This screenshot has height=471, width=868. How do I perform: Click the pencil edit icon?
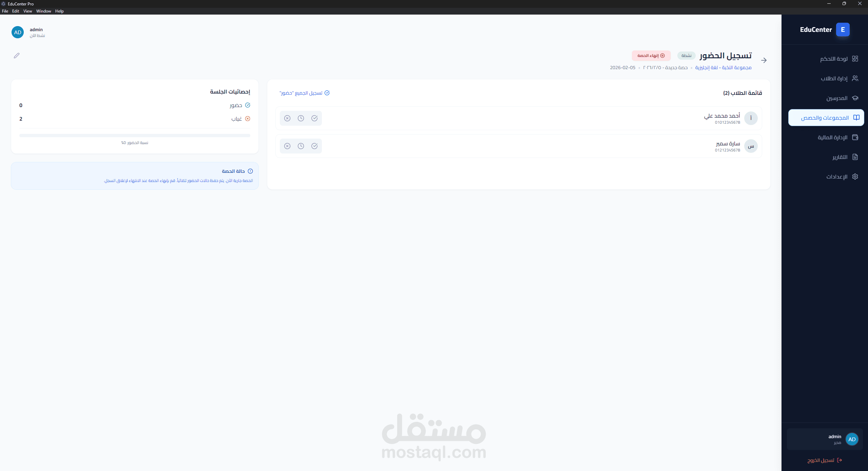(17, 56)
